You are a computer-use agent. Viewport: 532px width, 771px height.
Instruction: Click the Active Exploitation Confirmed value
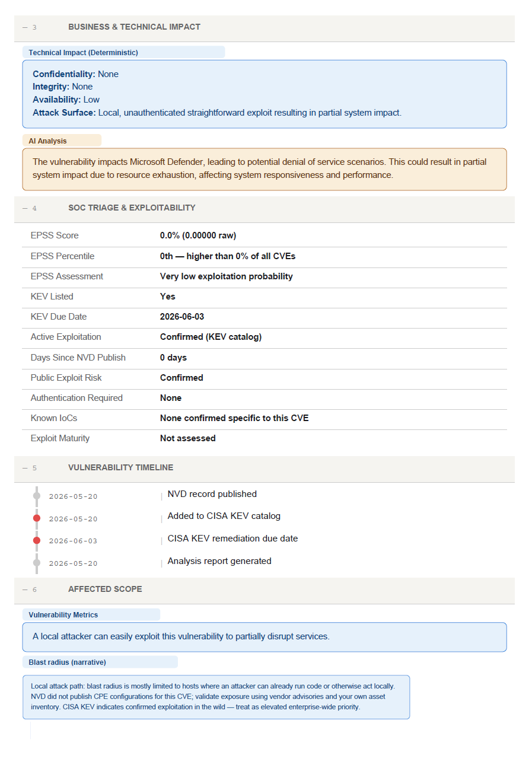pyautogui.click(x=211, y=337)
